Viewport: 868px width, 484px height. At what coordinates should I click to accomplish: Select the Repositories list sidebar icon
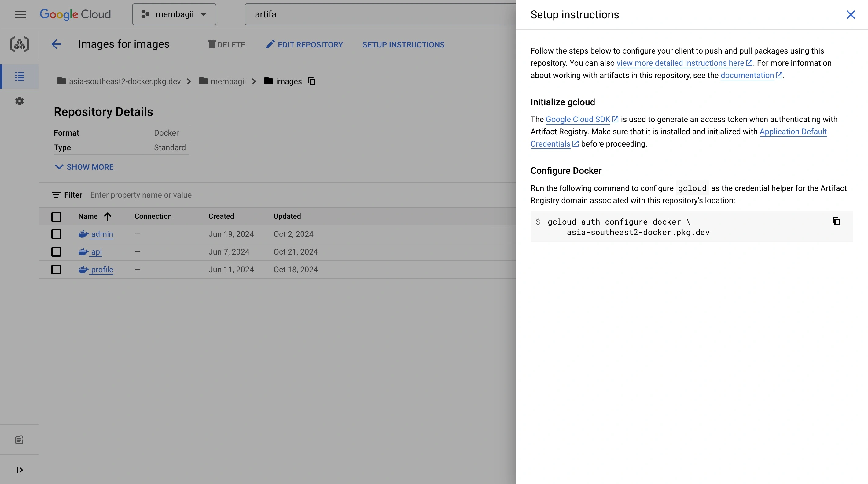click(x=20, y=76)
